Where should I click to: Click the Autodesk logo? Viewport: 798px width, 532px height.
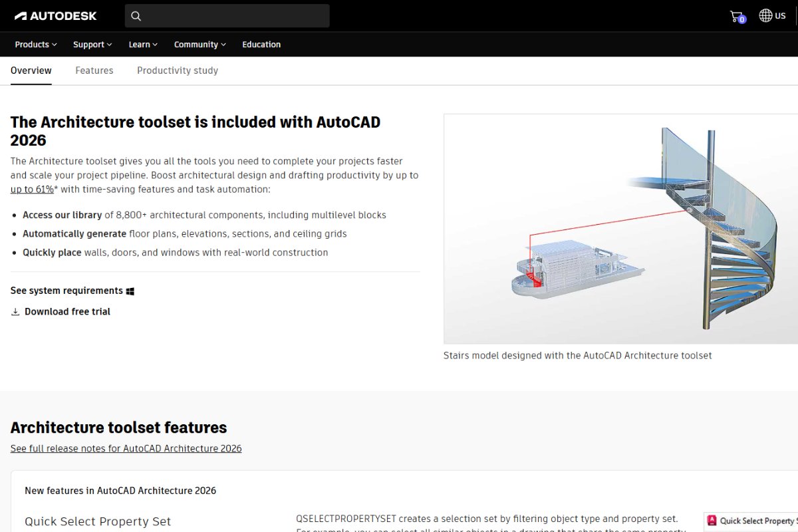click(x=56, y=16)
